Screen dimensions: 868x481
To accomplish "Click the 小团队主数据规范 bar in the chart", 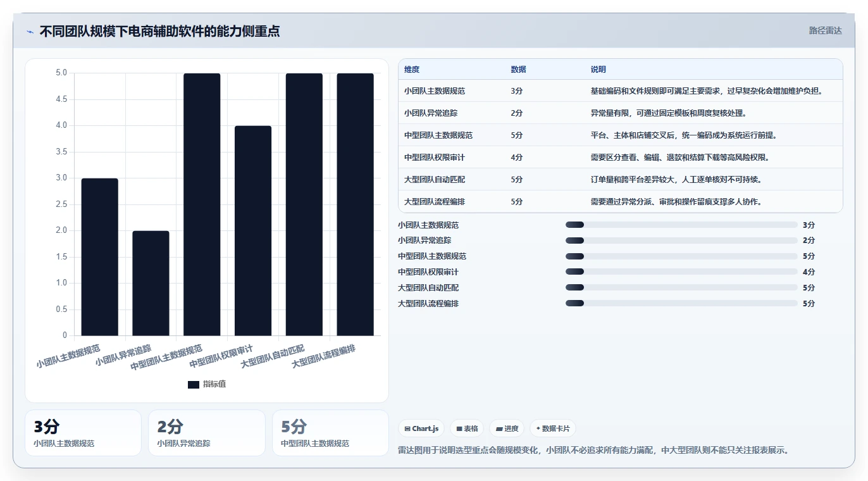I will pos(100,257).
